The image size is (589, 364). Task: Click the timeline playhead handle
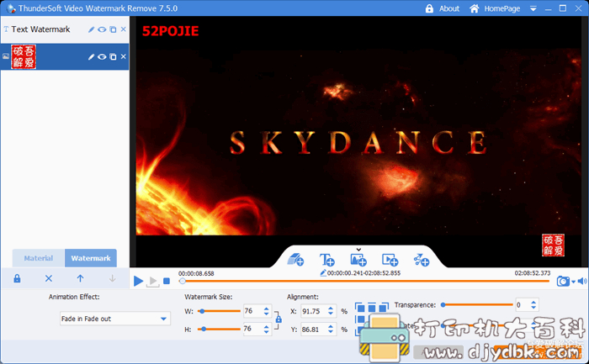pyautogui.click(x=183, y=281)
